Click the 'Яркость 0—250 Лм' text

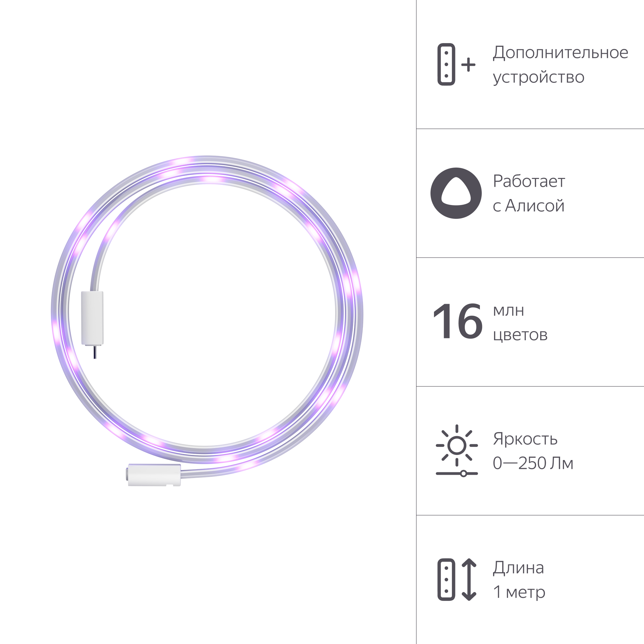coord(533,451)
